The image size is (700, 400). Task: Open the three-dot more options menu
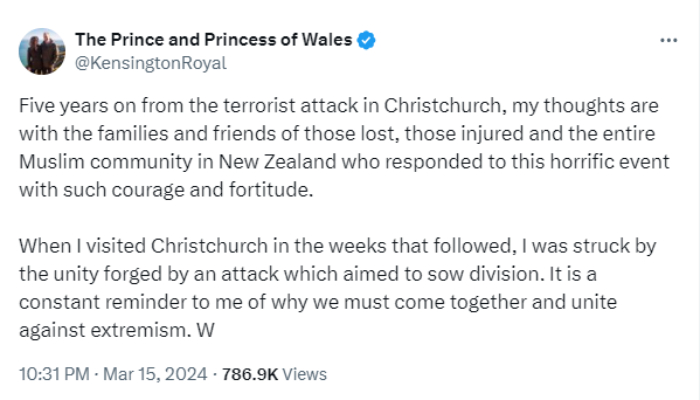pos(669,40)
